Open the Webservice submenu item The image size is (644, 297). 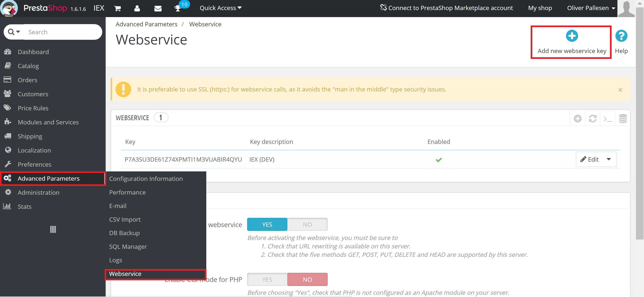pos(125,274)
